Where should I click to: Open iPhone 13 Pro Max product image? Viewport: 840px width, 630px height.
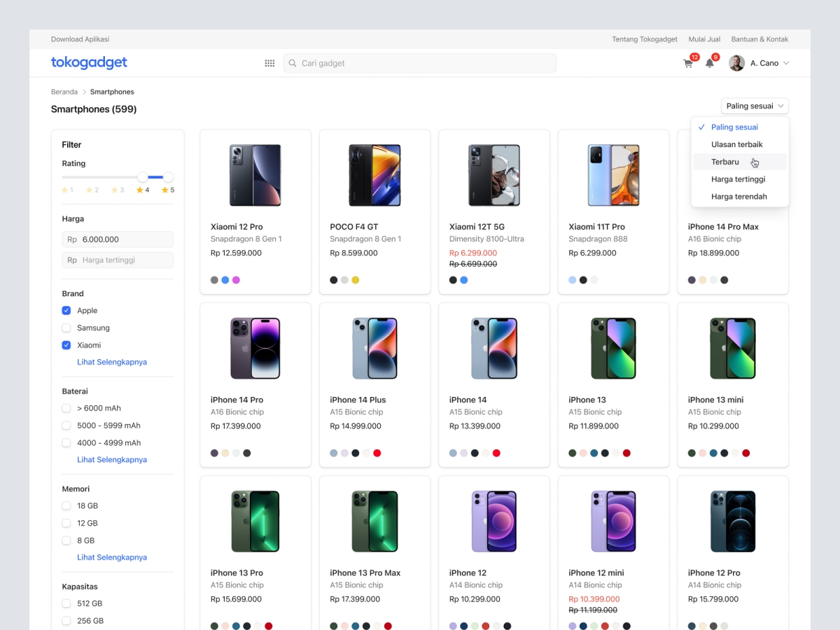click(375, 521)
